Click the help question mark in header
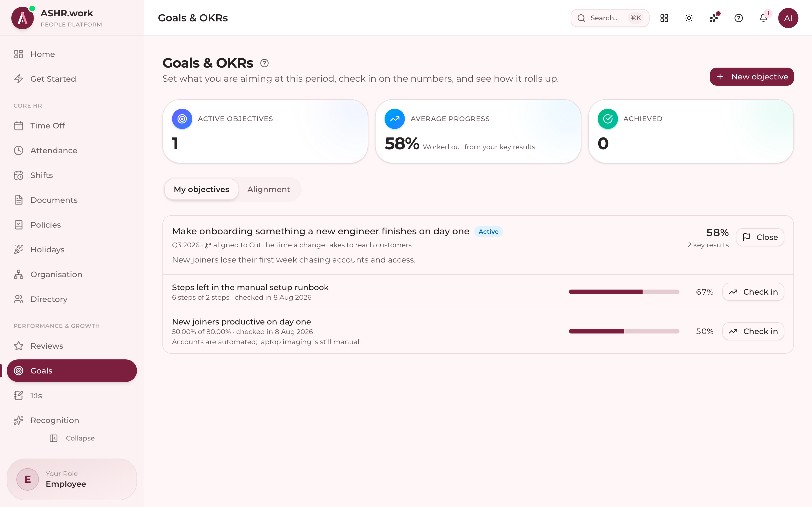The height and width of the screenshot is (507, 812). coord(738,18)
